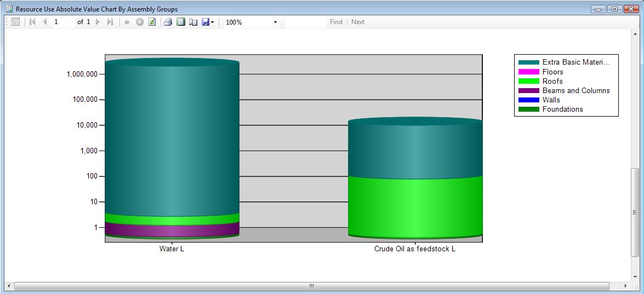Click the Find link

pyautogui.click(x=336, y=22)
